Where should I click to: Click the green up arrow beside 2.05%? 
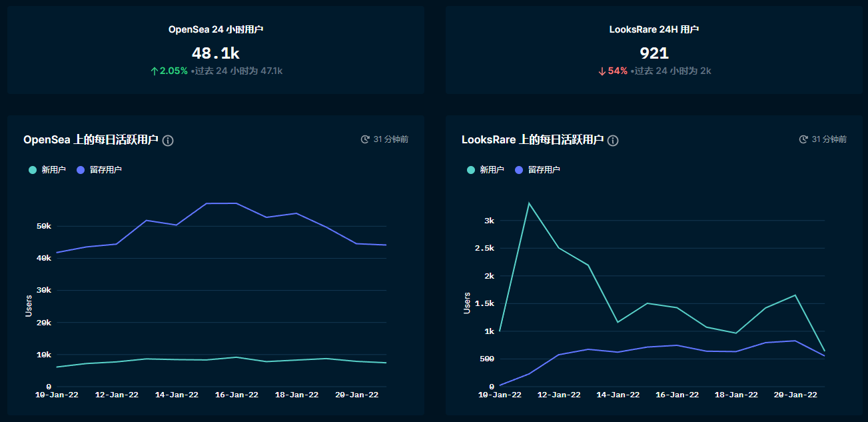[155, 71]
